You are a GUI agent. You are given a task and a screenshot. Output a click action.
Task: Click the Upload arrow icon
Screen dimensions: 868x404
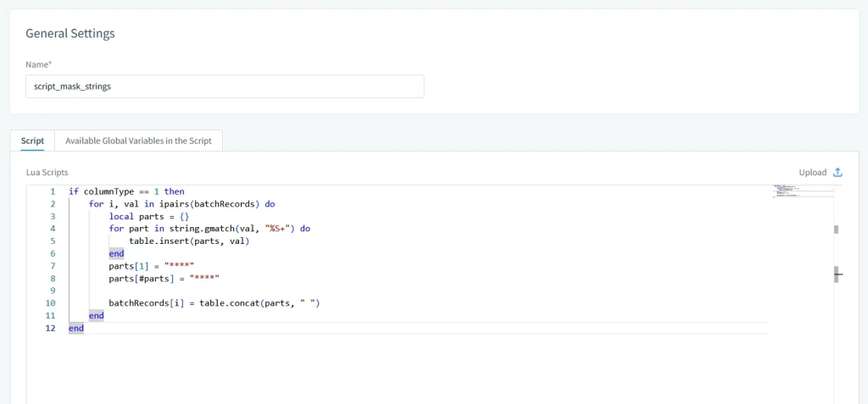tap(837, 172)
